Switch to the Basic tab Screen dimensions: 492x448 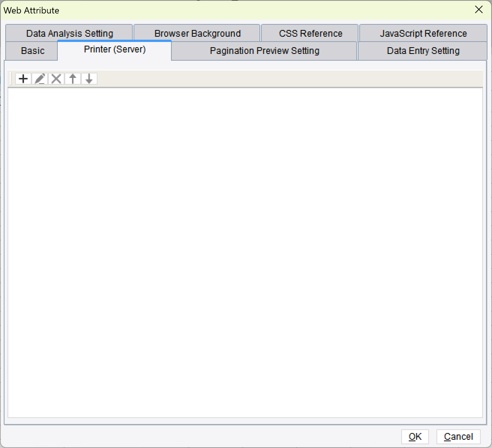pyautogui.click(x=31, y=51)
